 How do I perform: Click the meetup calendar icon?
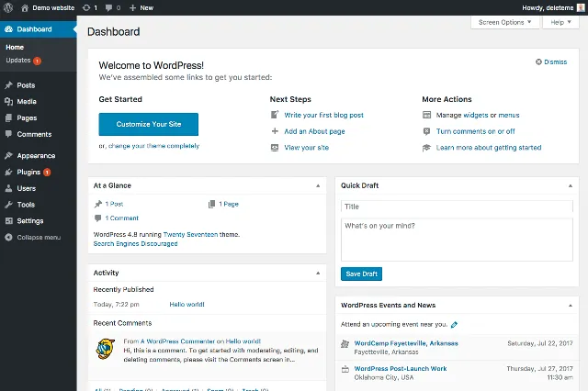click(x=345, y=369)
